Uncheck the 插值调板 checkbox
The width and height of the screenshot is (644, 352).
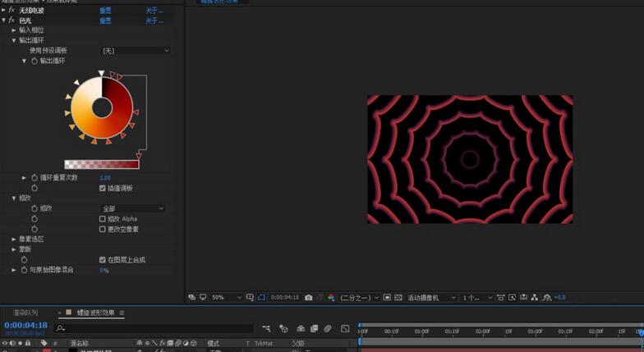[x=103, y=188]
